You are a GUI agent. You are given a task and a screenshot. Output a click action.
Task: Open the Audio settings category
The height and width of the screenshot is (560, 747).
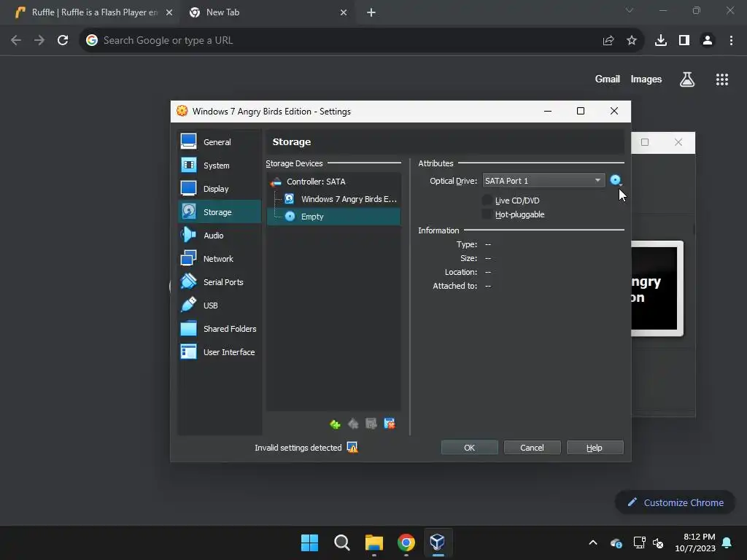[219, 236]
